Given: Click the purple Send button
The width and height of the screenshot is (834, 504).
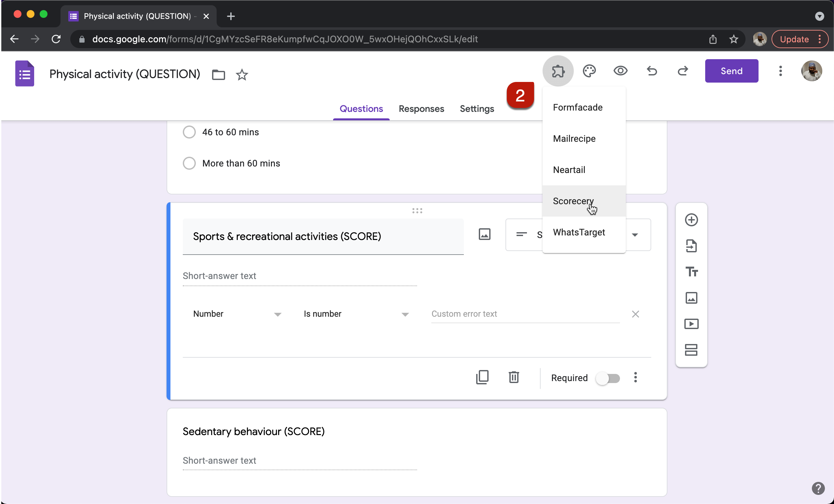Looking at the screenshot, I should [731, 71].
